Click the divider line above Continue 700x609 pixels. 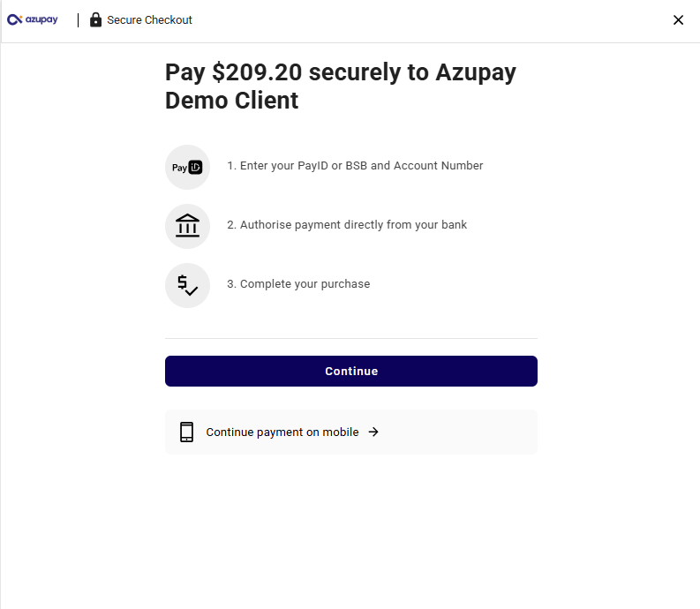351,338
